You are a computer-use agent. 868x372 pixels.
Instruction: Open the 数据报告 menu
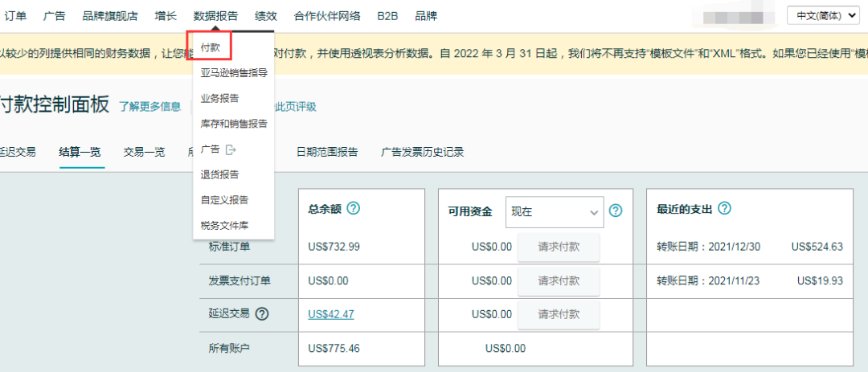[x=215, y=15]
